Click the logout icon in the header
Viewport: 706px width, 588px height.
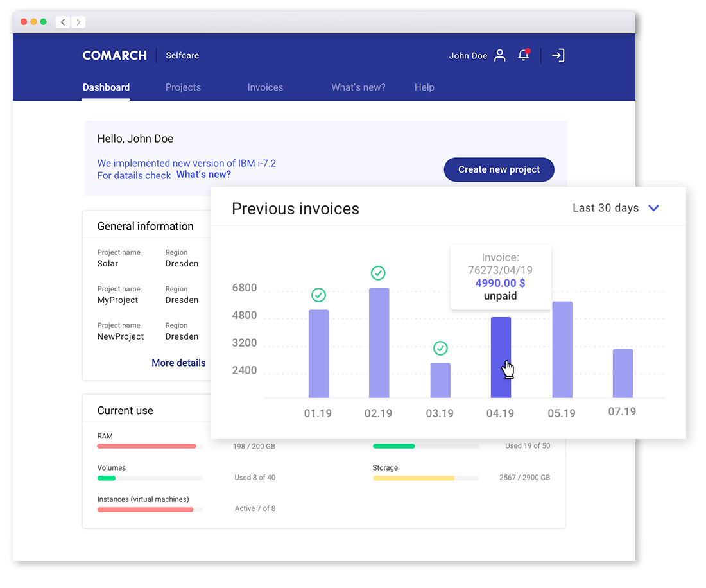pyautogui.click(x=558, y=55)
